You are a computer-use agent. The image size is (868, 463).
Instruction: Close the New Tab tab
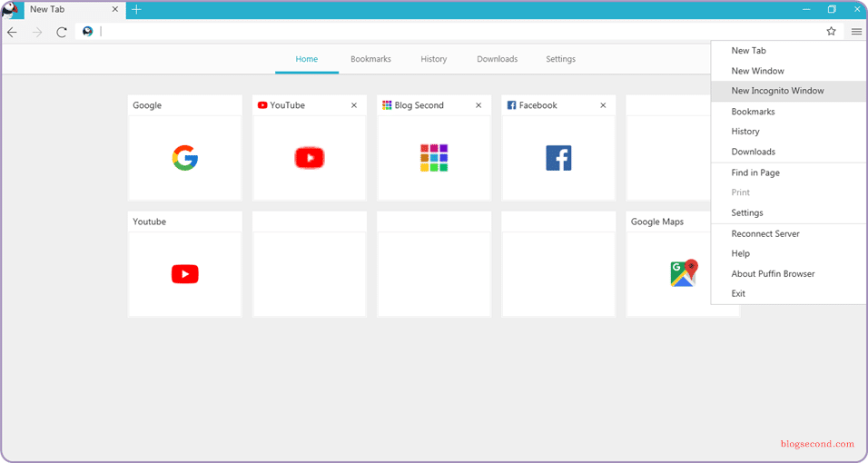tap(115, 9)
